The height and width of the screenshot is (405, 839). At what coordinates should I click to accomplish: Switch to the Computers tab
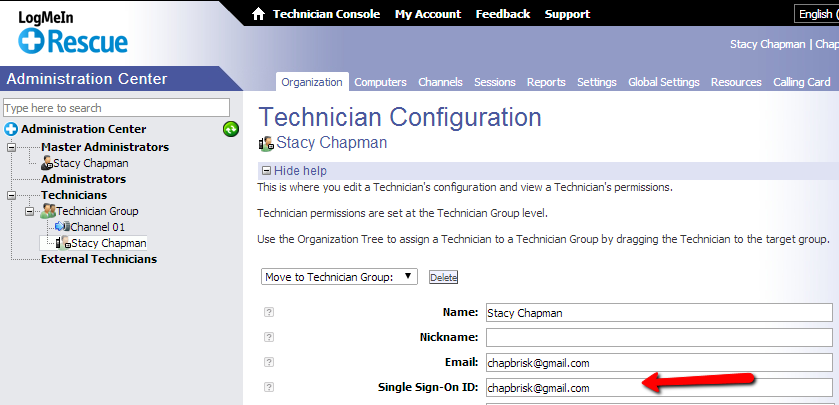tap(380, 82)
